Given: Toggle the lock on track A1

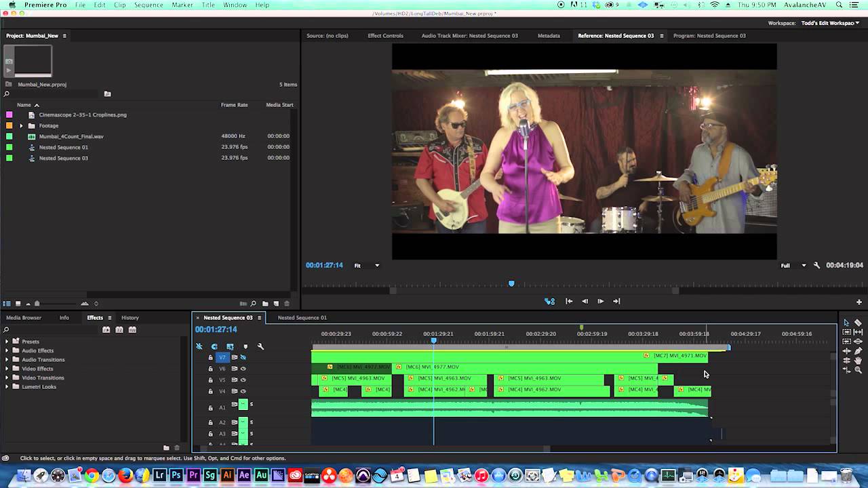Looking at the screenshot, I should tap(210, 408).
